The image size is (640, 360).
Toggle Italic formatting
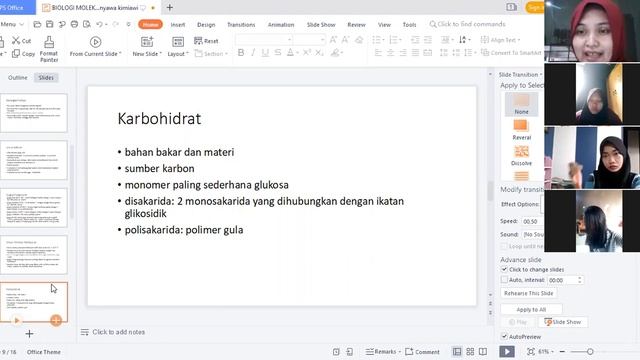point(253,53)
